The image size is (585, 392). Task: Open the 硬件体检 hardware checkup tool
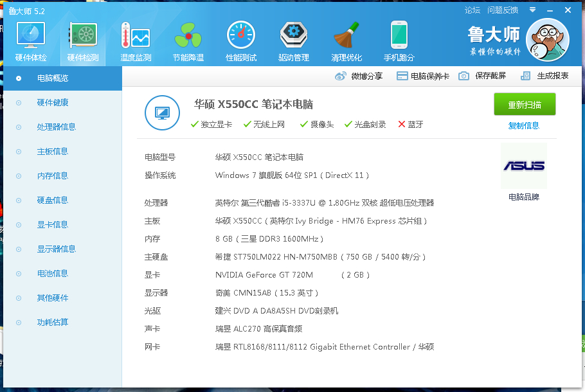pyautogui.click(x=30, y=39)
